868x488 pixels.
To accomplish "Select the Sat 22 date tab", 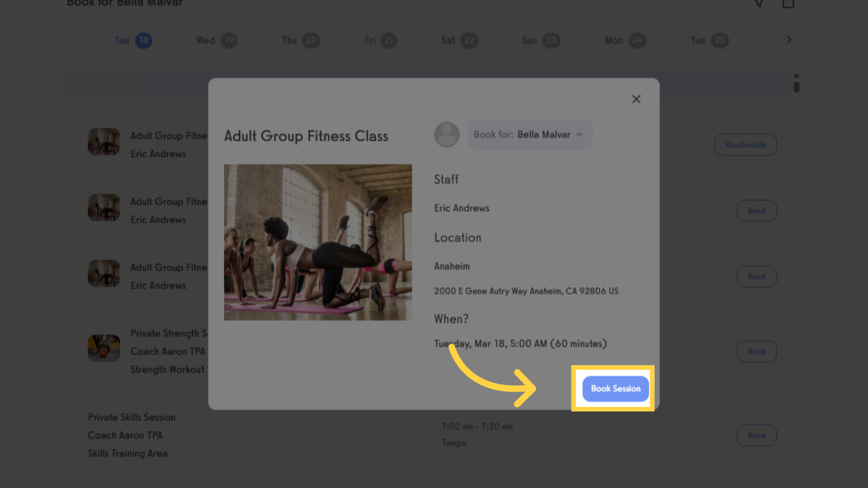I will pyautogui.click(x=459, y=41).
